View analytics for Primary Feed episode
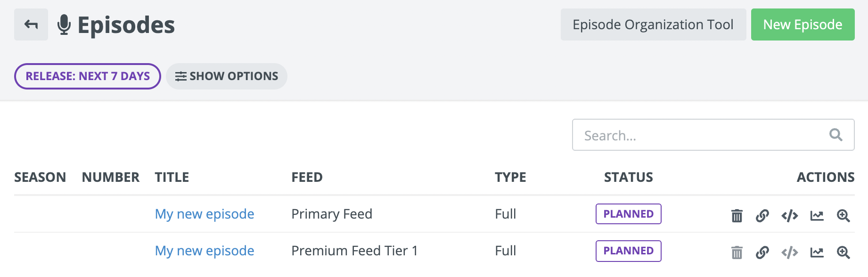Image resolution: width=868 pixels, height=277 pixels. pos(817,215)
